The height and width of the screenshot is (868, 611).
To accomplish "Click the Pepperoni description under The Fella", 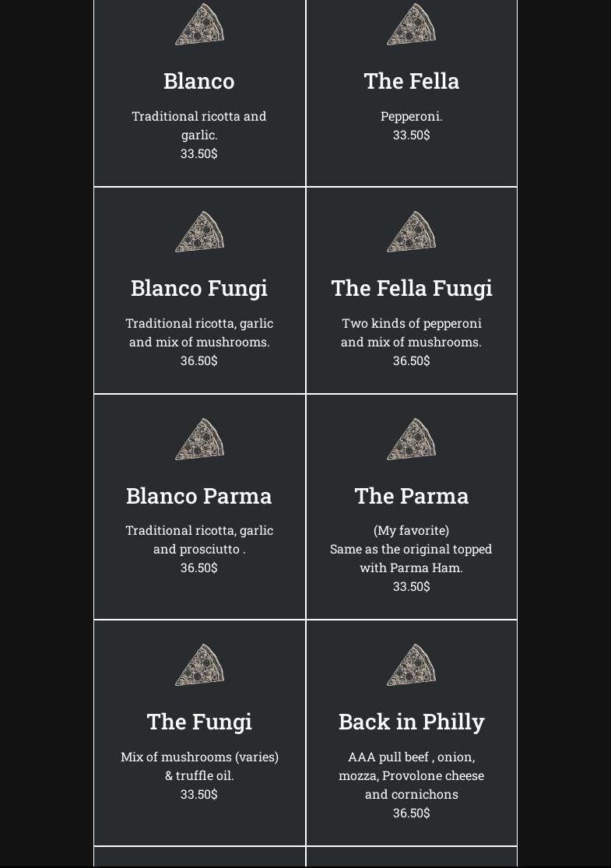I will [411, 117].
